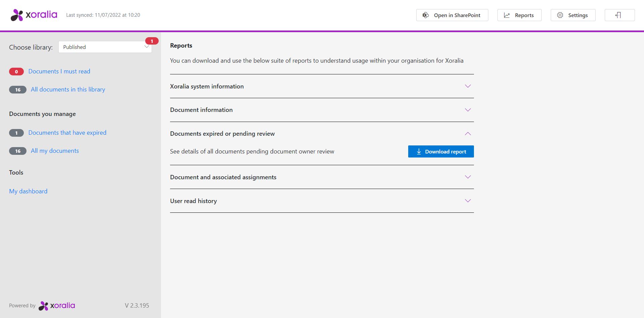
Task: Go to My dashboard
Action: (28, 191)
